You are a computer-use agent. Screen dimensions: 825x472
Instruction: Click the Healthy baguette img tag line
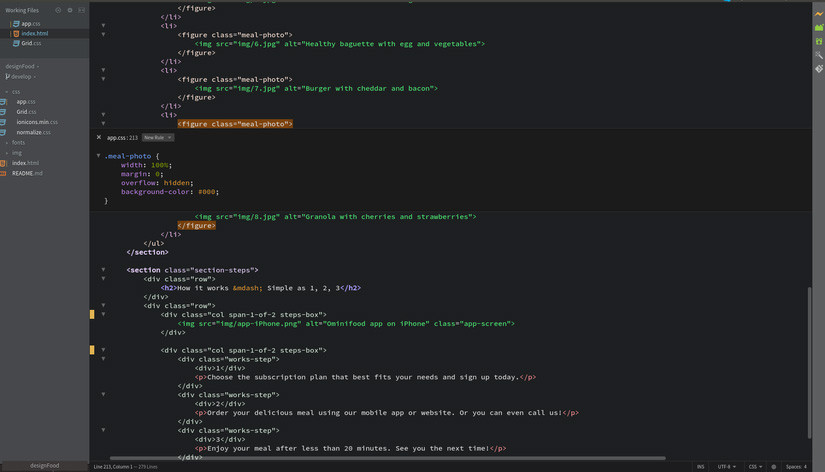tap(339, 44)
